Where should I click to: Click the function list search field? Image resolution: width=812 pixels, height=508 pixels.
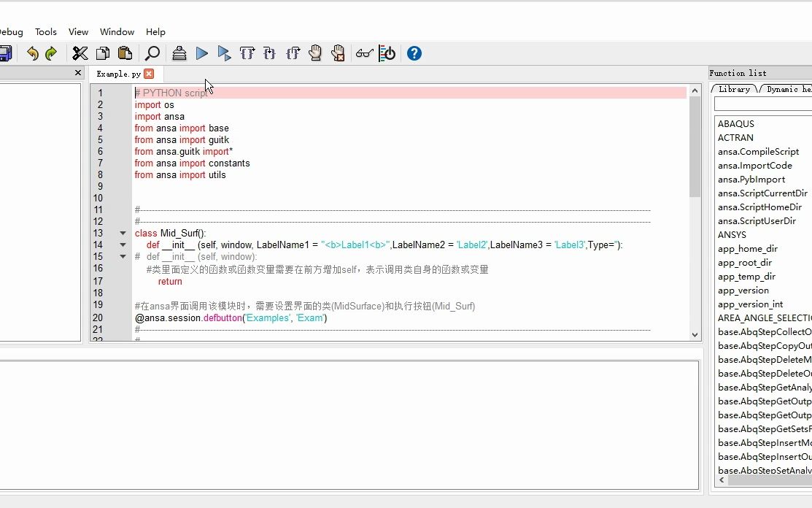[x=763, y=104]
